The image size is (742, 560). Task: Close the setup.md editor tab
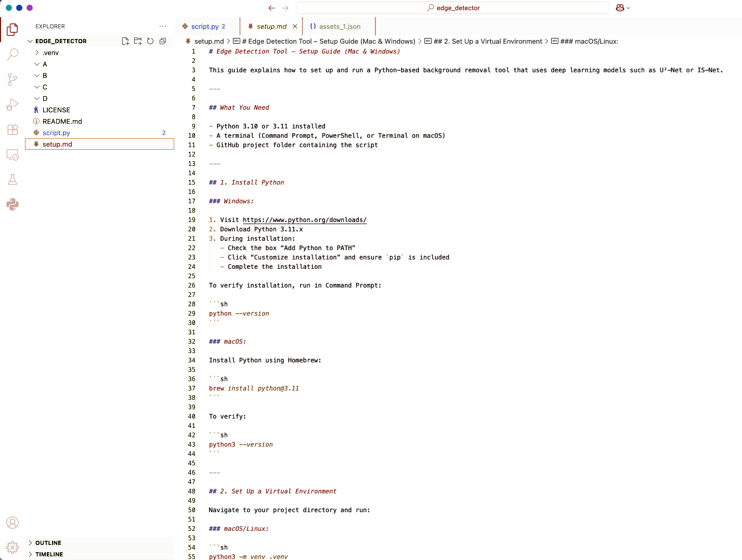[x=295, y=27]
